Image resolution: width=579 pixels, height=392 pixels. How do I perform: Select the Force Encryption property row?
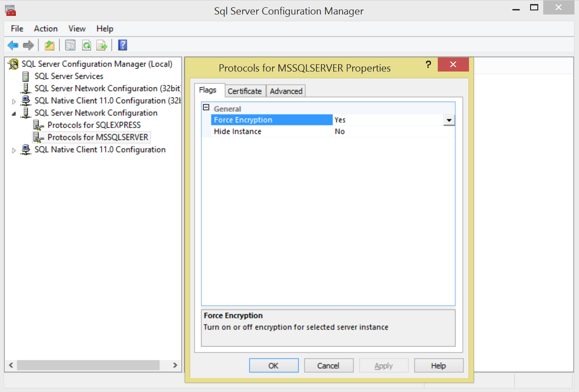[x=333, y=120]
